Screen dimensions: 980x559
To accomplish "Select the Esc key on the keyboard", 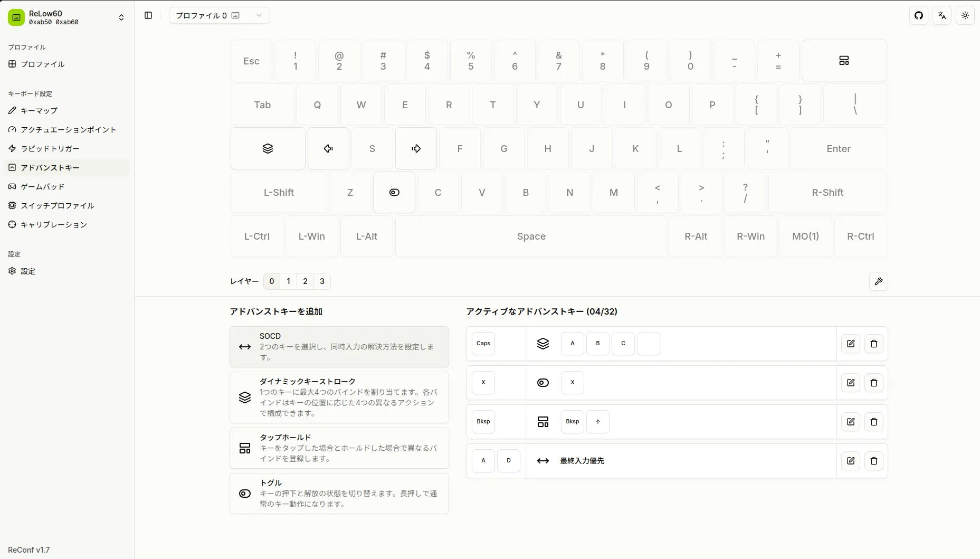I will tap(251, 61).
